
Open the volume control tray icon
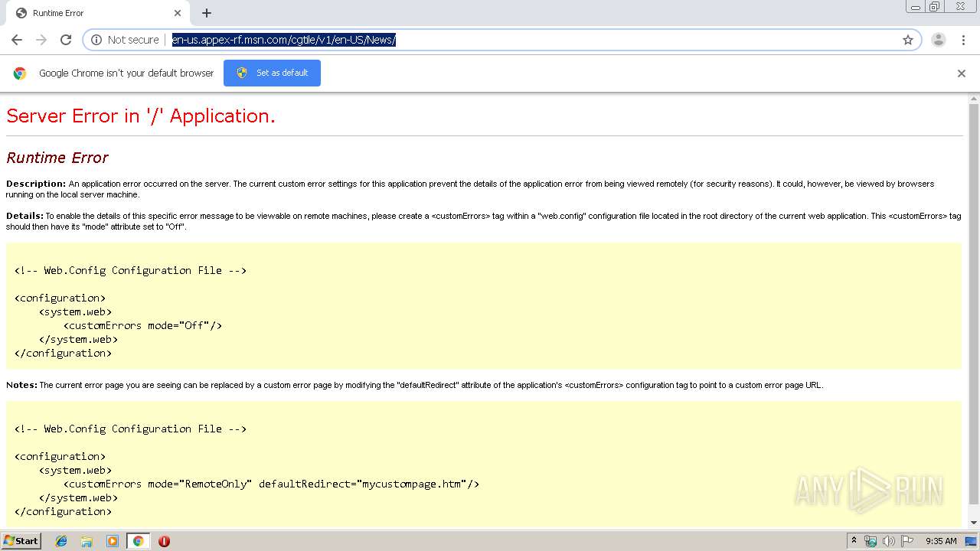tap(889, 541)
